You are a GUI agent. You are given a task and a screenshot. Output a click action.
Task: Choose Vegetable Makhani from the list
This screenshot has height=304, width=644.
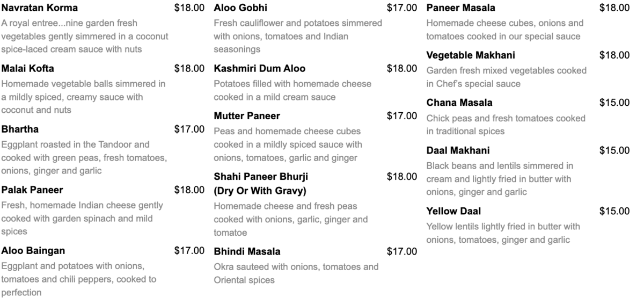pyautogui.click(x=471, y=55)
